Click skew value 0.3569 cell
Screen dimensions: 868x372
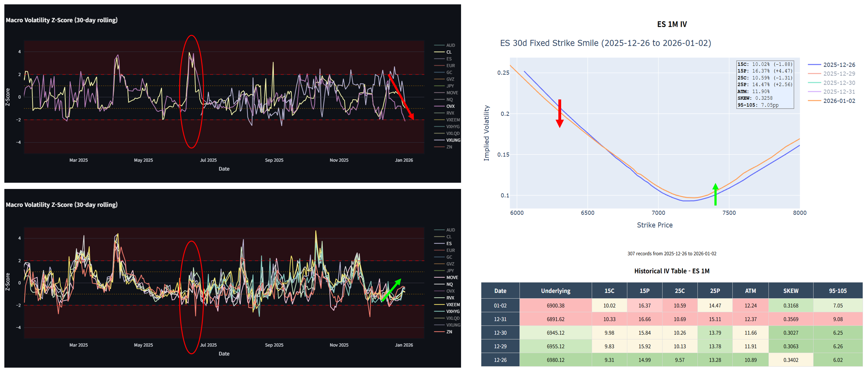click(x=791, y=319)
